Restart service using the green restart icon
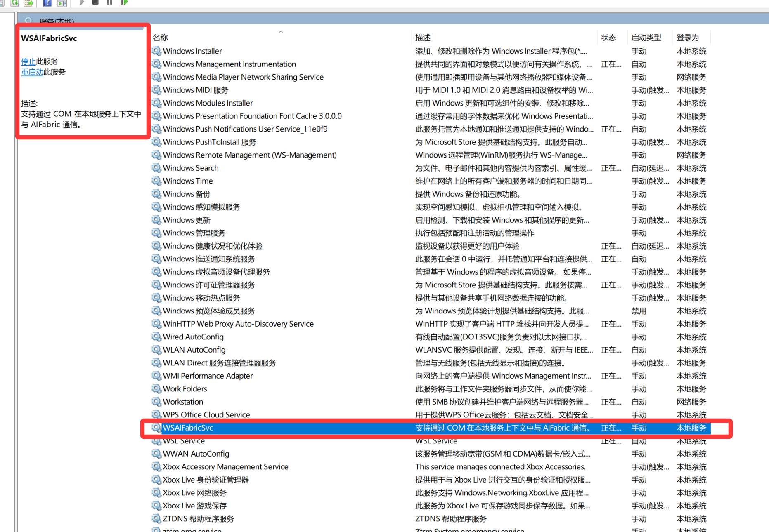This screenshot has height=532, width=769. (124, 2)
